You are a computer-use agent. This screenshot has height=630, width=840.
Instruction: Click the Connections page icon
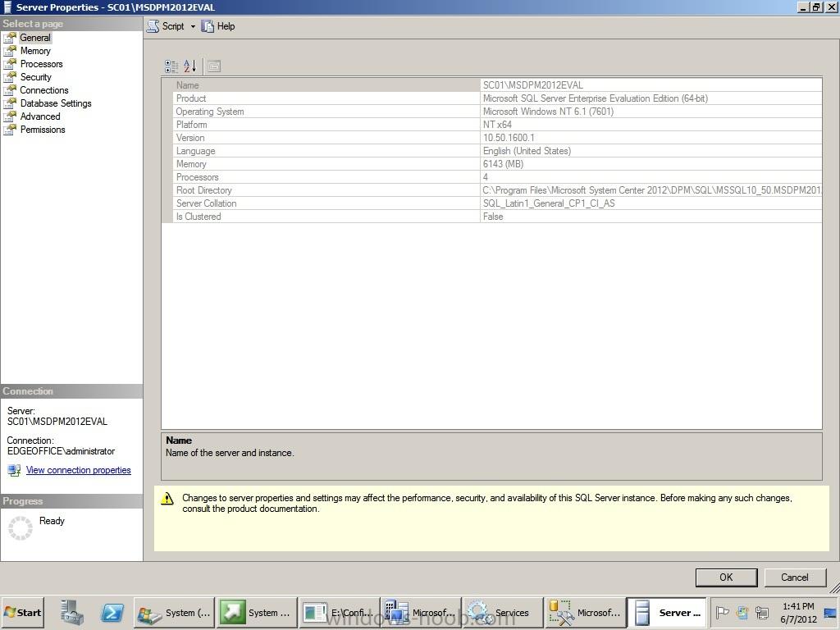(x=10, y=90)
